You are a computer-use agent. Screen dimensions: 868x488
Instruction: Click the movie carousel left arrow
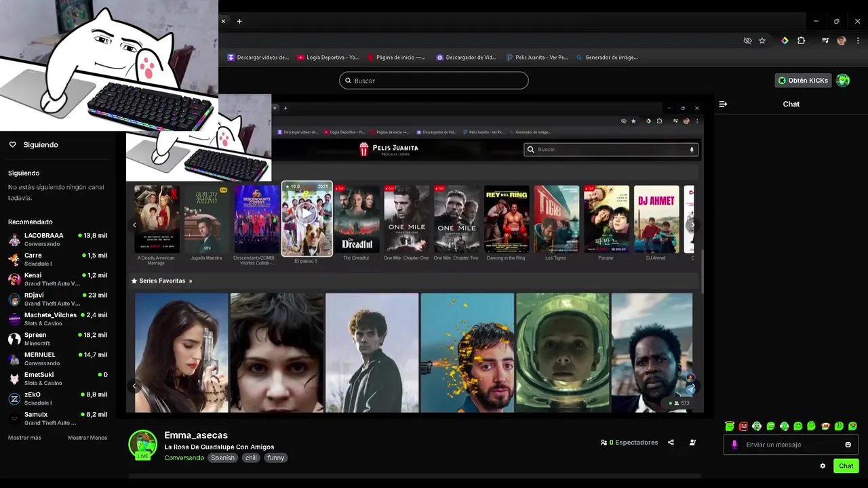click(x=134, y=225)
